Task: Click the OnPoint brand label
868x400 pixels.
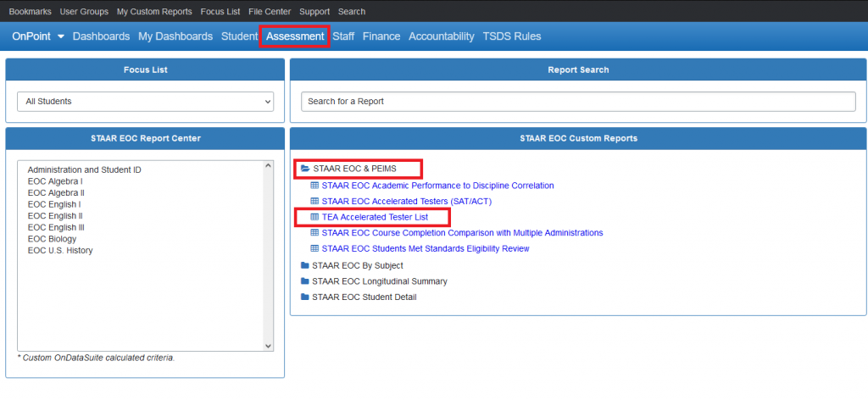Action: pos(31,36)
